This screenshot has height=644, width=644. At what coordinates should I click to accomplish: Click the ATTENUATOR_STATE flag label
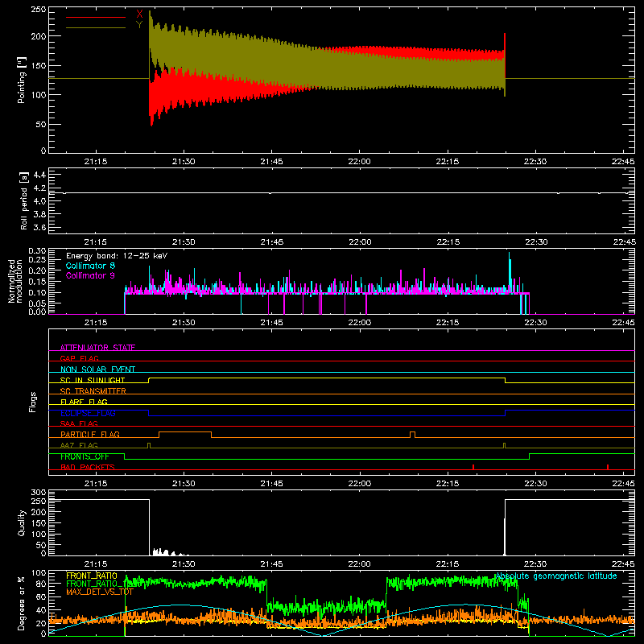pos(97,348)
